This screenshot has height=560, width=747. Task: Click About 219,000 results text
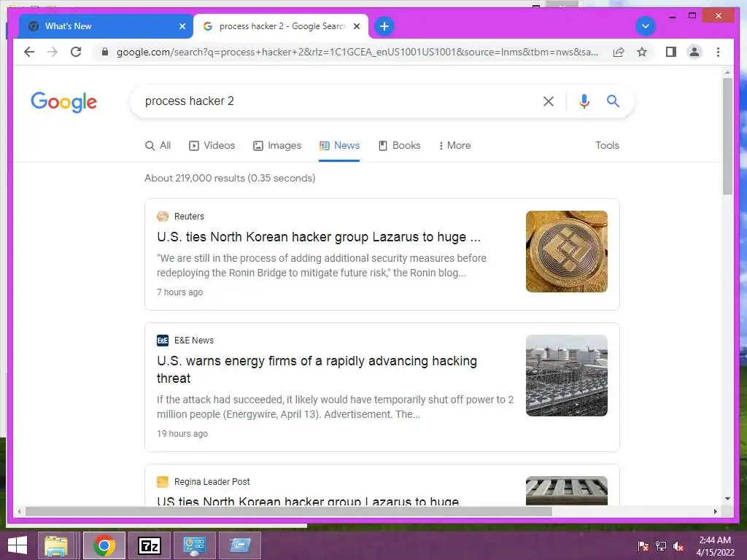(230, 178)
